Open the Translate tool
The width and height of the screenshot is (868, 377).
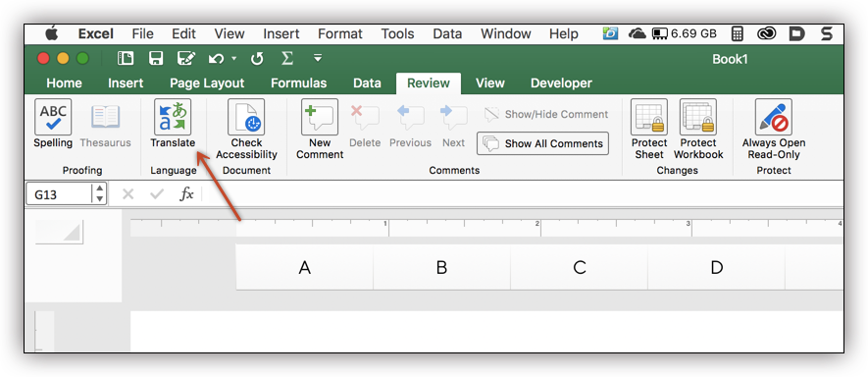click(173, 124)
